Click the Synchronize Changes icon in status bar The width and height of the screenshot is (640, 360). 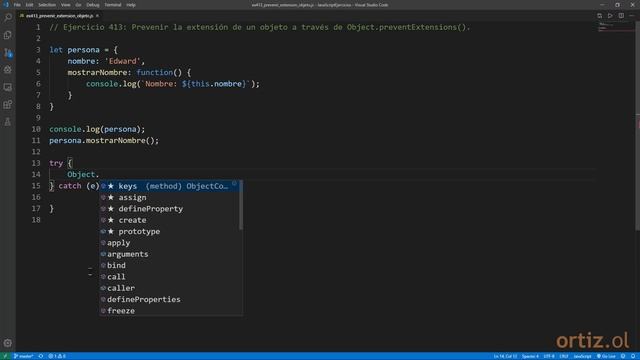click(41, 356)
